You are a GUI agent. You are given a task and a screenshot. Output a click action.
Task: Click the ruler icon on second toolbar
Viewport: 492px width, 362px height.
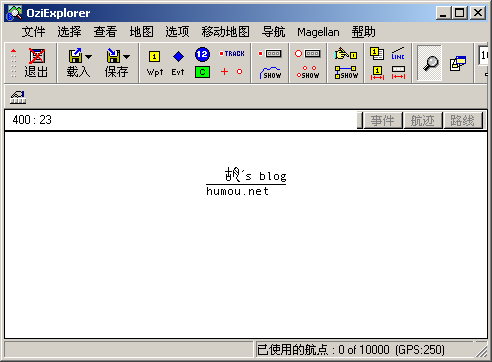[18, 97]
